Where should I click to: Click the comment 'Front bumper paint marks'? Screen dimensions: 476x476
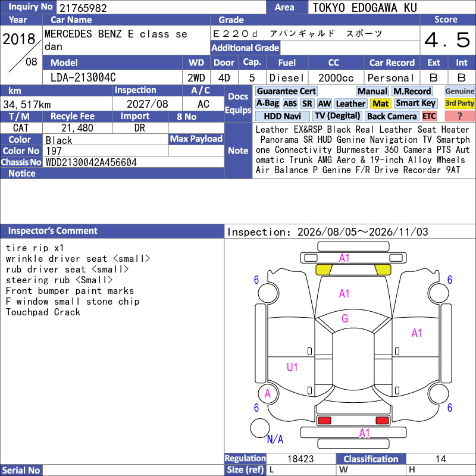[x=70, y=291]
